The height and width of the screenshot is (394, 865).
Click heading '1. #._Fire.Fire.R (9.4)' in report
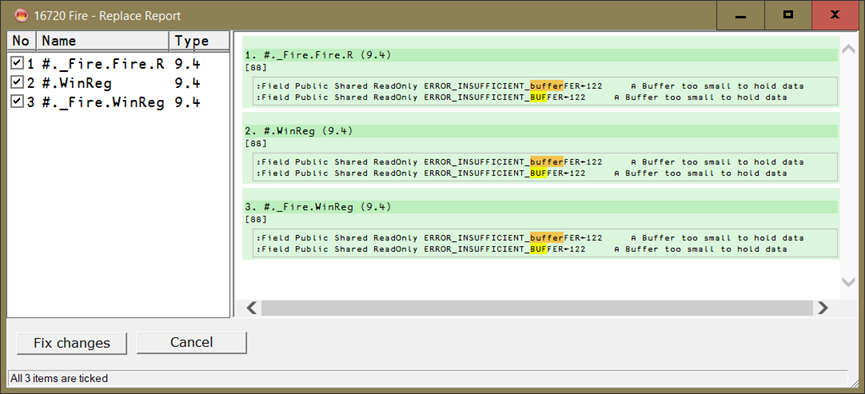coord(318,55)
